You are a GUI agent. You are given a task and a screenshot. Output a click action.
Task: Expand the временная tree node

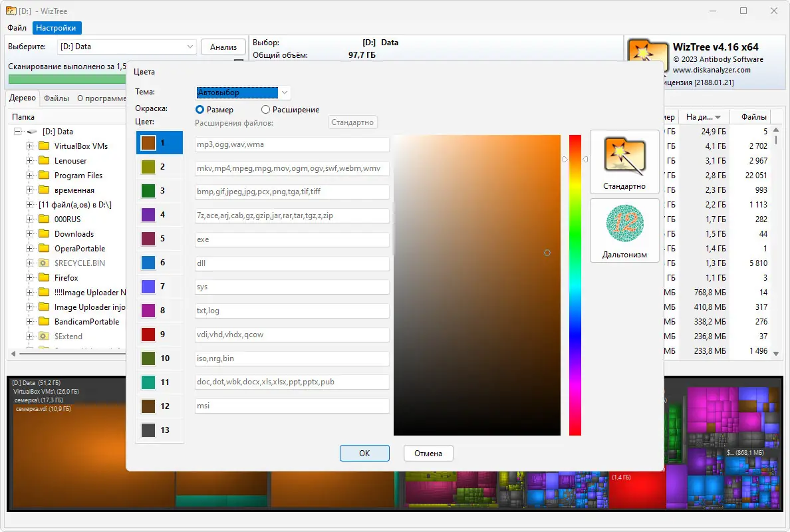coord(30,190)
